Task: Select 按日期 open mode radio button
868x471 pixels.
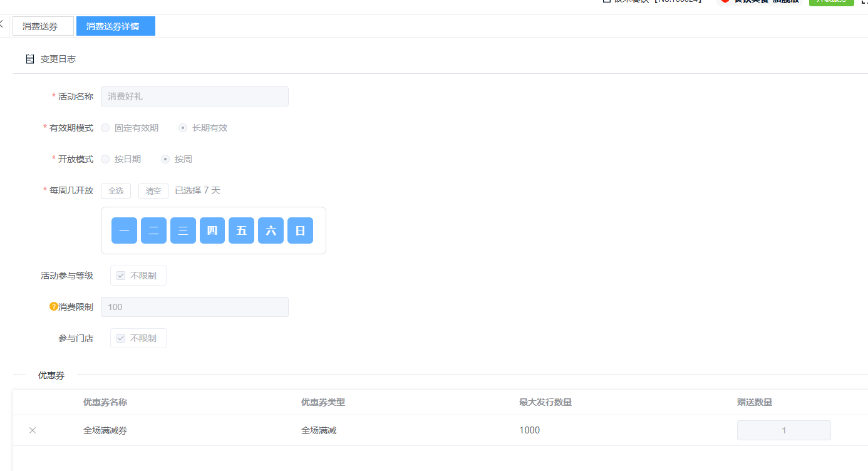Action: tap(105, 159)
